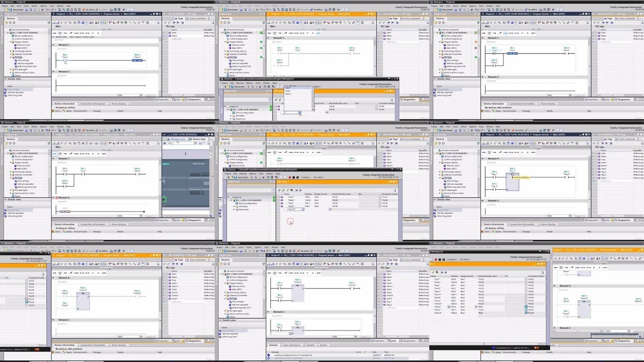Open Connection information tab in top-left screenshot
The height and width of the screenshot is (362, 644).
tap(93, 103)
